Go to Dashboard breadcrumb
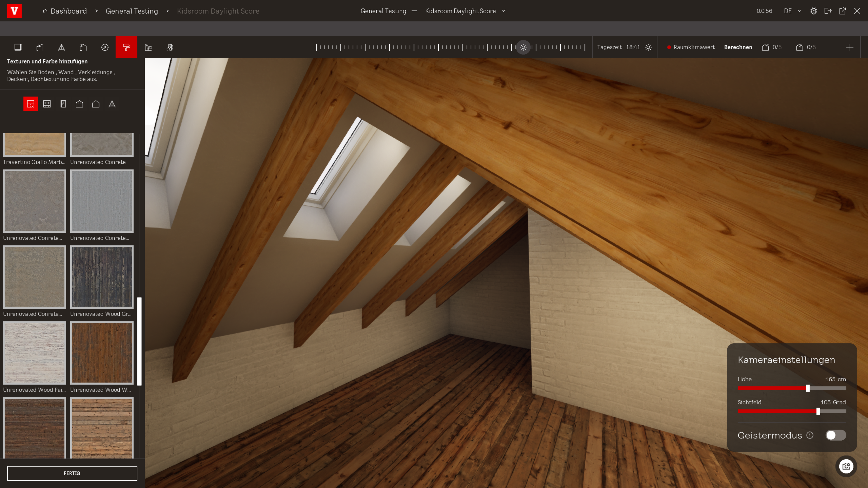868x488 pixels. pyautogui.click(x=68, y=11)
